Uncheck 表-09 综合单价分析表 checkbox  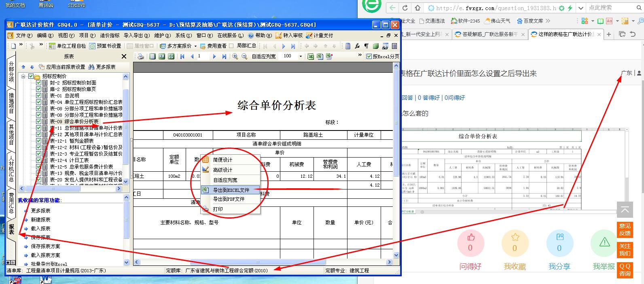pos(39,121)
